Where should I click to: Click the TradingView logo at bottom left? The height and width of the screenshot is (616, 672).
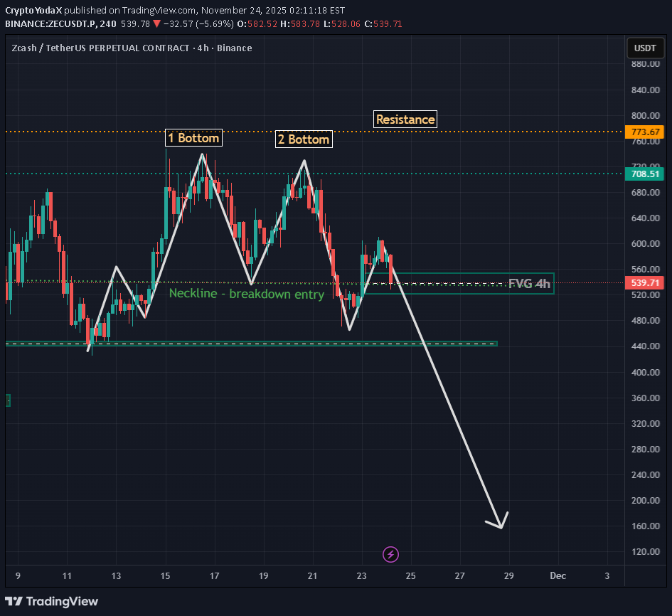pyautogui.click(x=51, y=601)
